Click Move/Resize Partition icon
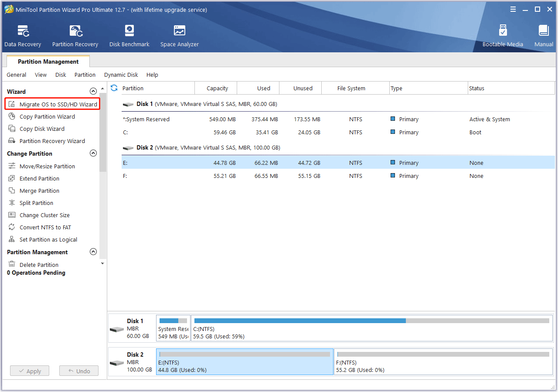Image resolution: width=558 pixels, height=392 pixels. [x=12, y=166]
